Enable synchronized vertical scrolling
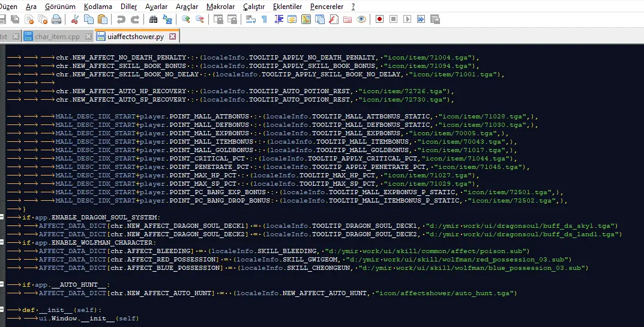 pyautogui.click(x=218, y=19)
